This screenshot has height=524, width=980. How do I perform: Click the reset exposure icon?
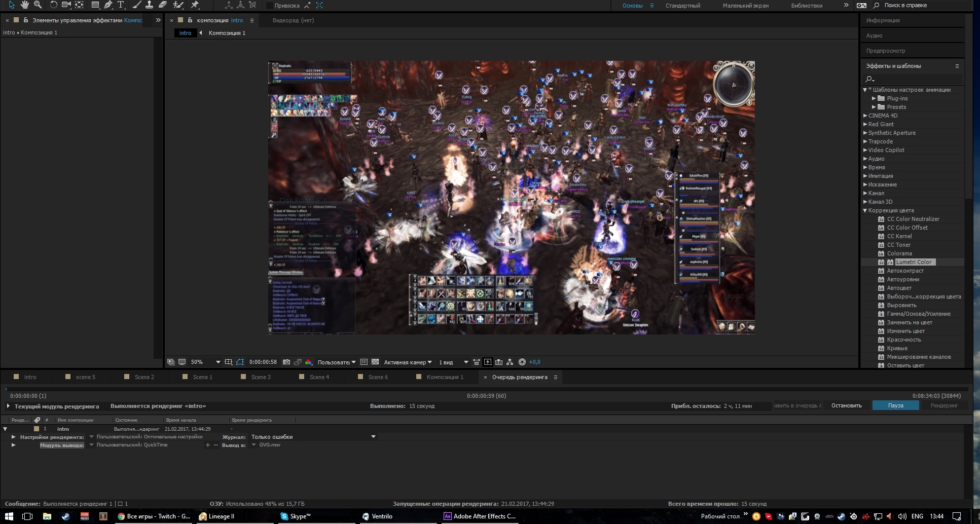click(x=522, y=362)
